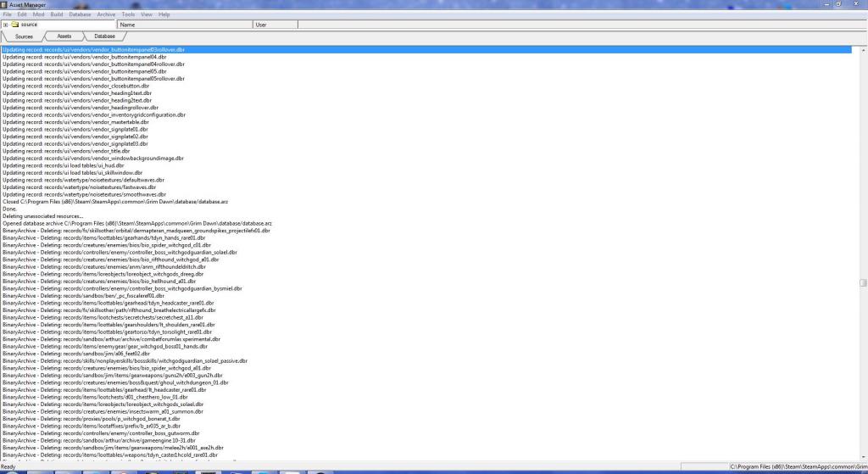Open the View menu
Viewport: 868px width, 474px height.
[147, 14]
